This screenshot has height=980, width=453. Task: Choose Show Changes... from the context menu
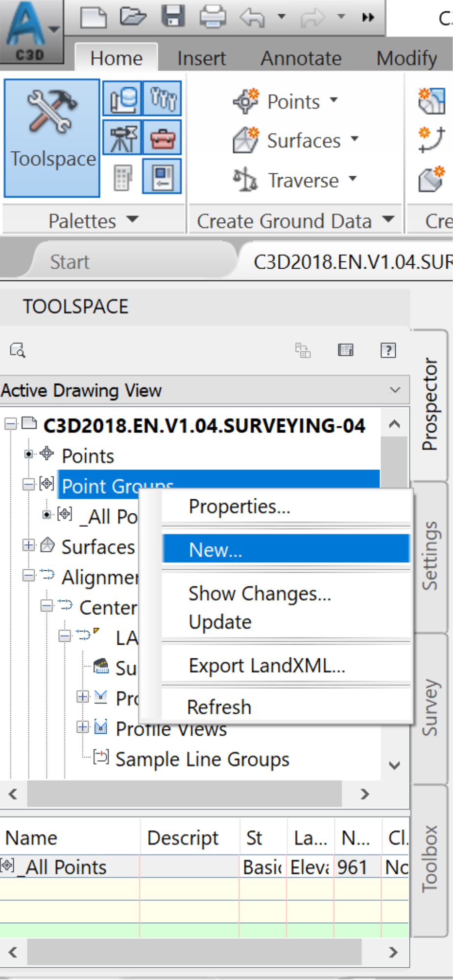click(x=286, y=593)
